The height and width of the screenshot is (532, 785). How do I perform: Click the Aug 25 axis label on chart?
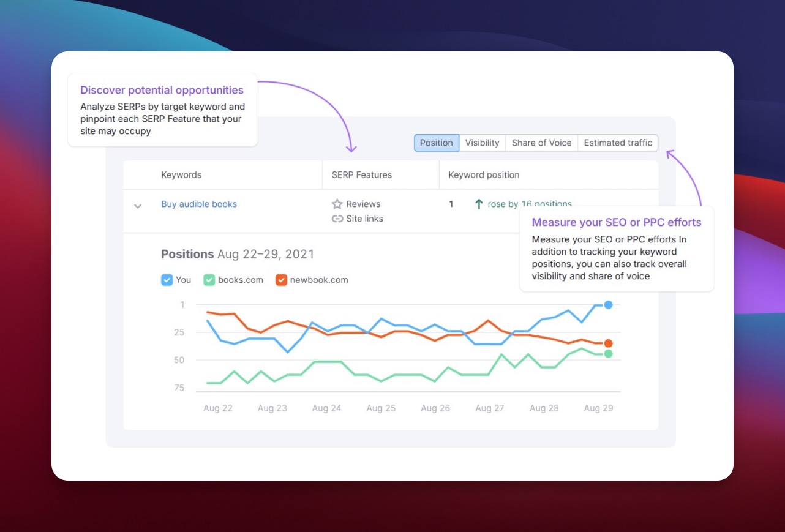pyautogui.click(x=381, y=408)
